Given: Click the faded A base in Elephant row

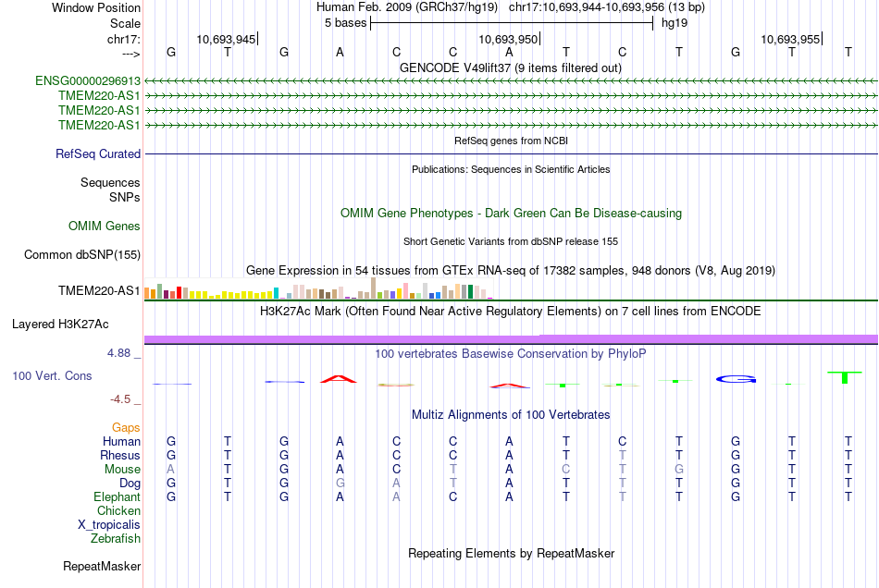Looking at the screenshot, I should tap(396, 496).
